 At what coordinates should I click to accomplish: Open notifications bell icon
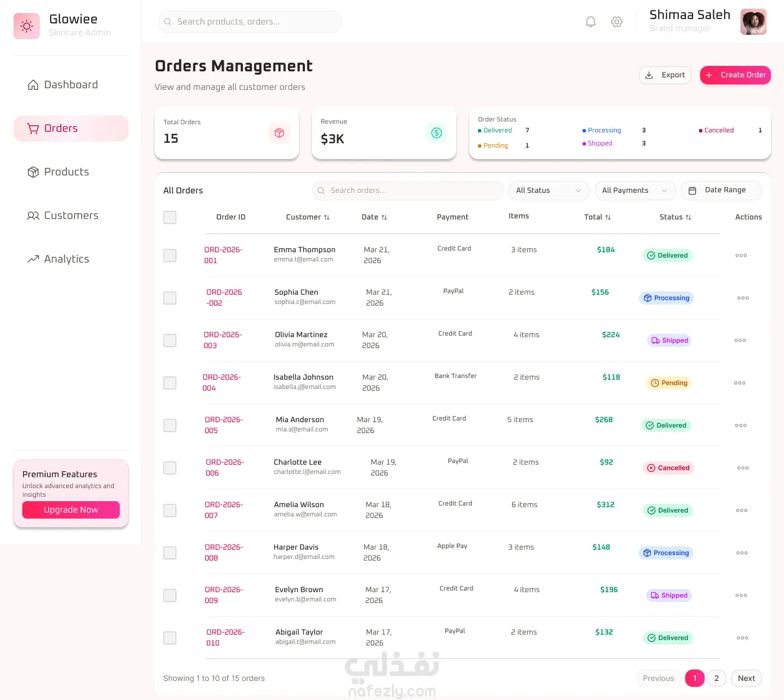(590, 22)
